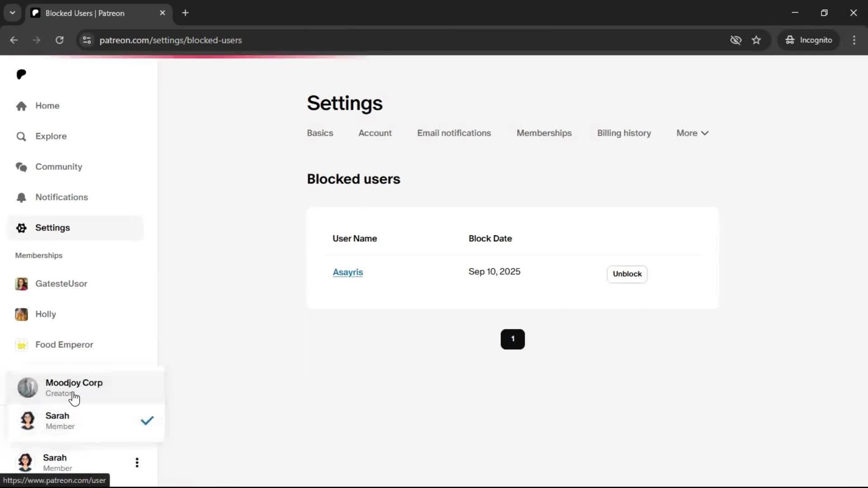The height and width of the screenshot is (488, 868).
Task: Select Sarah Member account with checkmark
Action: tap(86, 421)
